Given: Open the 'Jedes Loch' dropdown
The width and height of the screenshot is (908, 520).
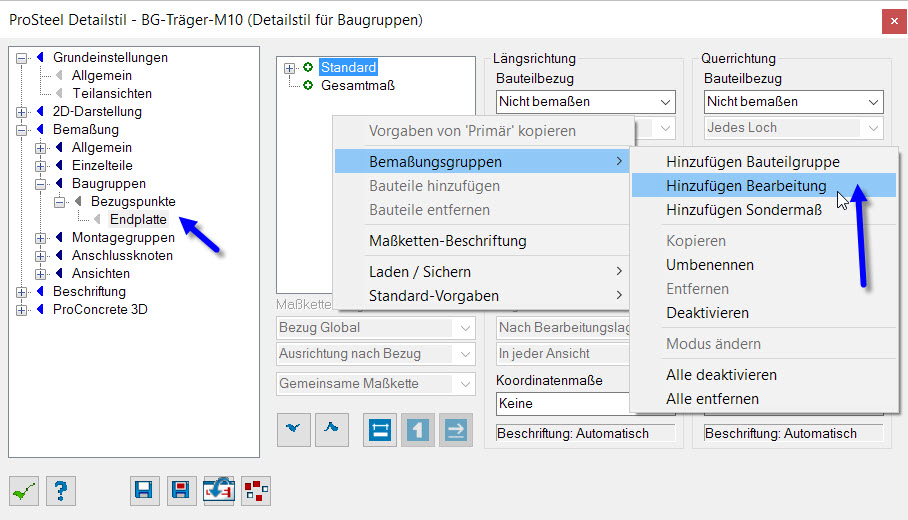Looking at the screenshot, I should [x=793, y=128].
